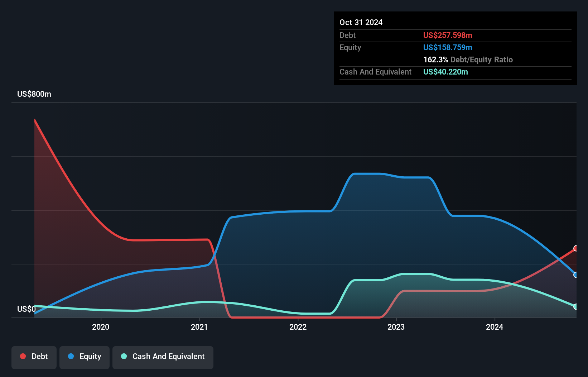Click the 2020 x-axis label
The image size is (588, 377).
pyautogui.click(x=101, y=327)
